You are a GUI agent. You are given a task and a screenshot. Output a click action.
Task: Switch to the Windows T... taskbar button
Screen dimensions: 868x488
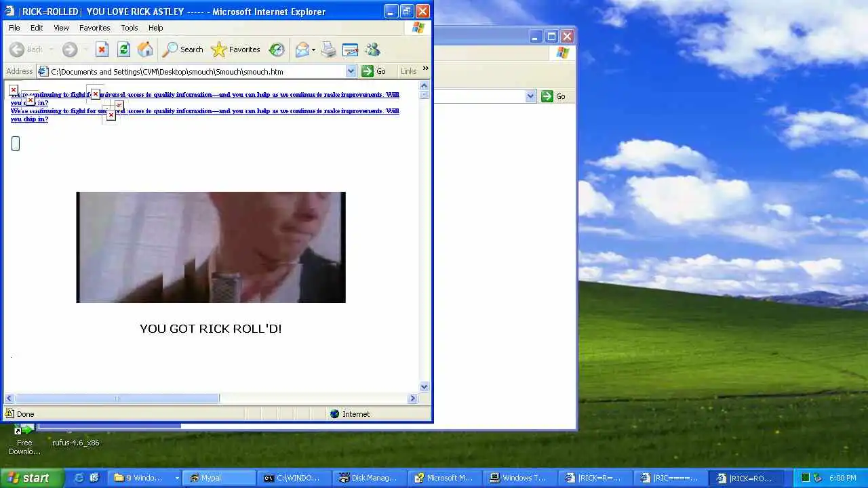(x=521, y=478)
